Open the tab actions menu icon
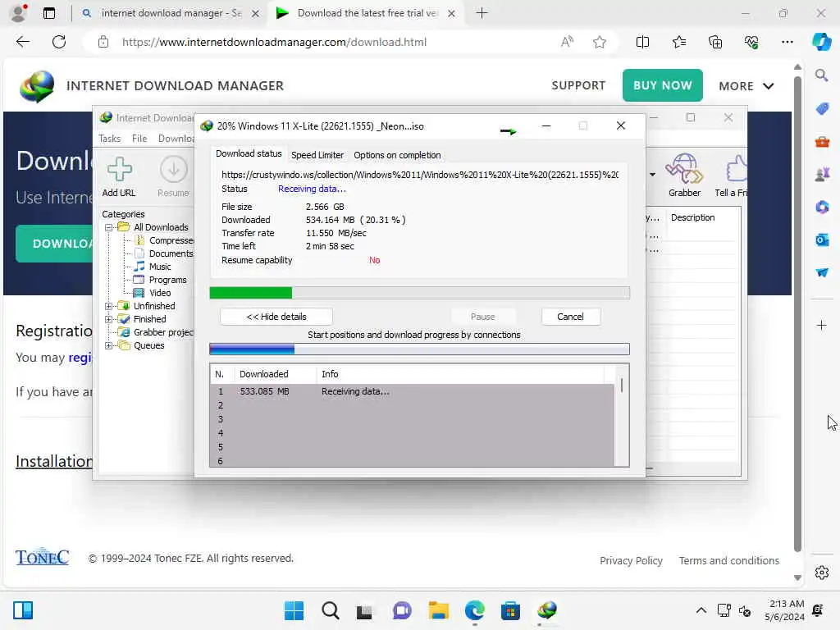The height and width of the screenshot is (630, 840). (48, 13)
